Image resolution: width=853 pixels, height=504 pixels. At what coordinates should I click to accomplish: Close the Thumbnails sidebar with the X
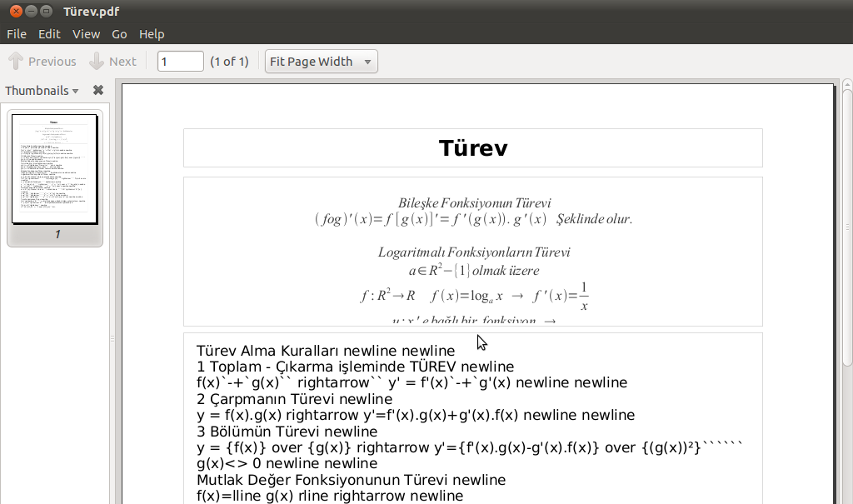click(x=98, y=90)
